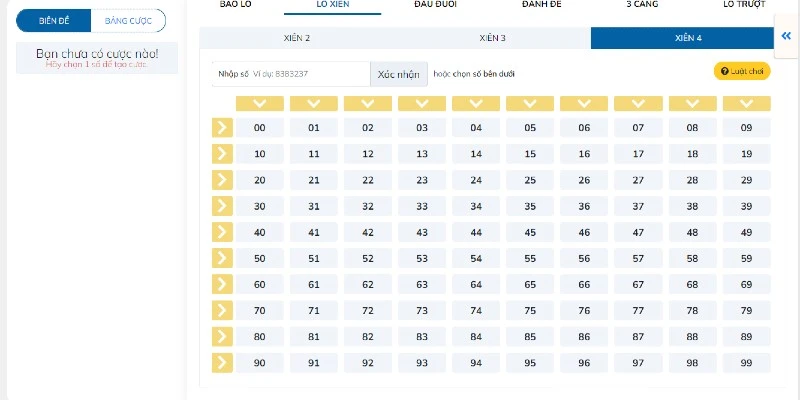This screenshot has height=400, width=800.
Task: Click the row arrow icon beside number 50
Action: tap(222, 258)
